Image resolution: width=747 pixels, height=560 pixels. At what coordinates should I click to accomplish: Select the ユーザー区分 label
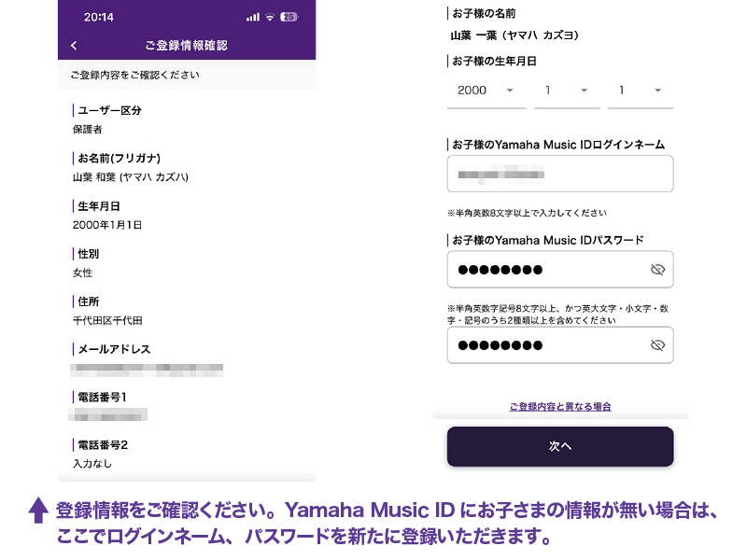[109, 110]
